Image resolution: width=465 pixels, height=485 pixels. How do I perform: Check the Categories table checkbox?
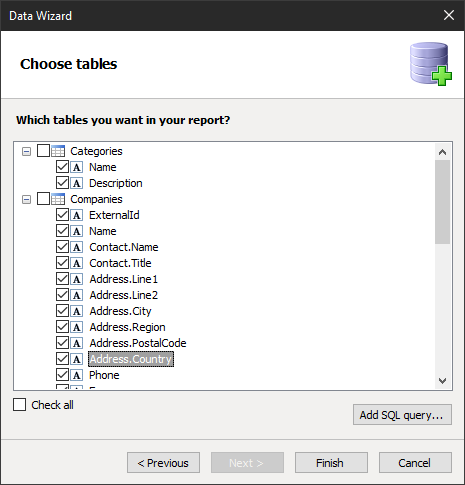43,151
